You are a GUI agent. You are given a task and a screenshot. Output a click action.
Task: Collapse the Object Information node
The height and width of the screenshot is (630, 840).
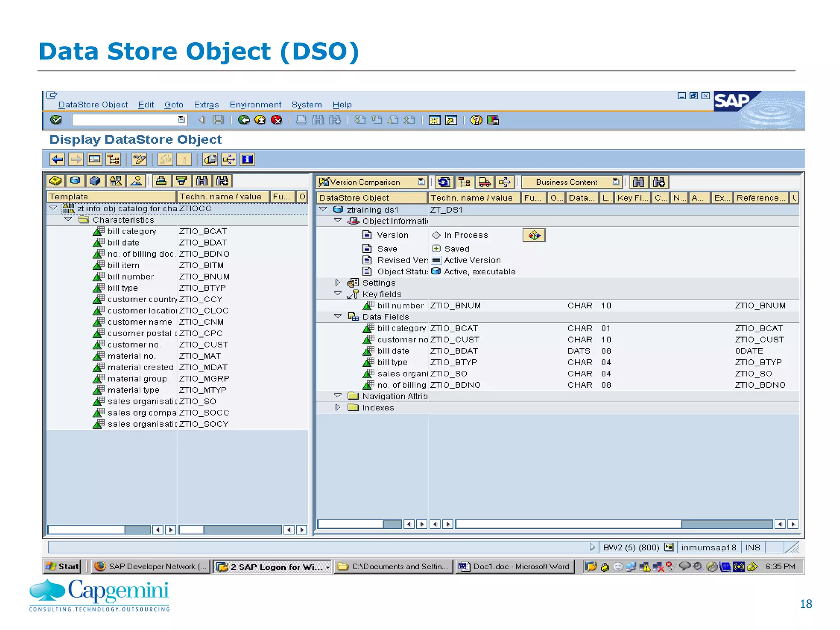point(338,221)
